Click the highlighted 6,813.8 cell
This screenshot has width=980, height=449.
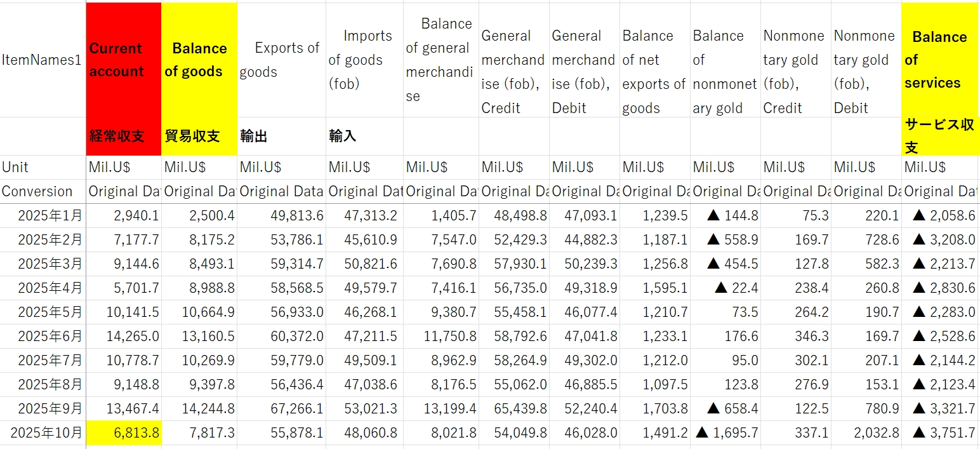coord(124,433)
